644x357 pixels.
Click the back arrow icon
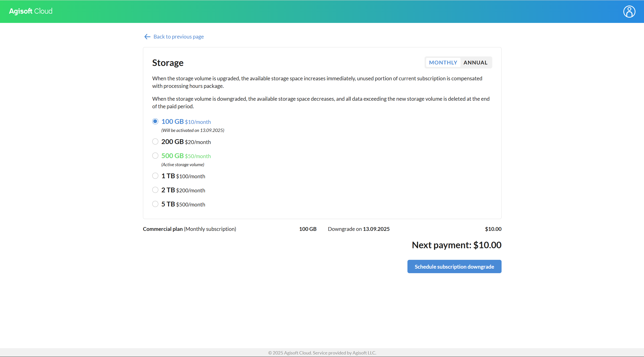(x=147, y=37)
